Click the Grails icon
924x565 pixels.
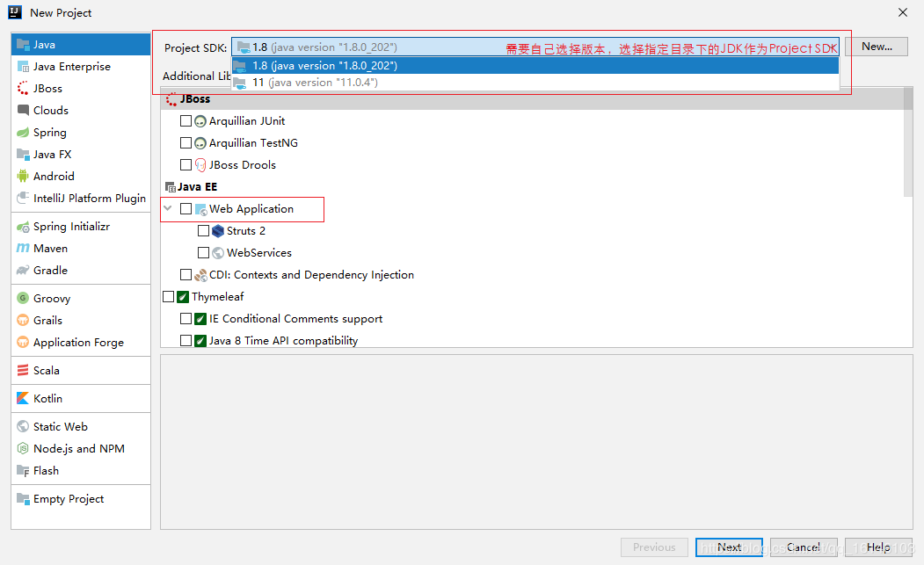click(23, 321)
